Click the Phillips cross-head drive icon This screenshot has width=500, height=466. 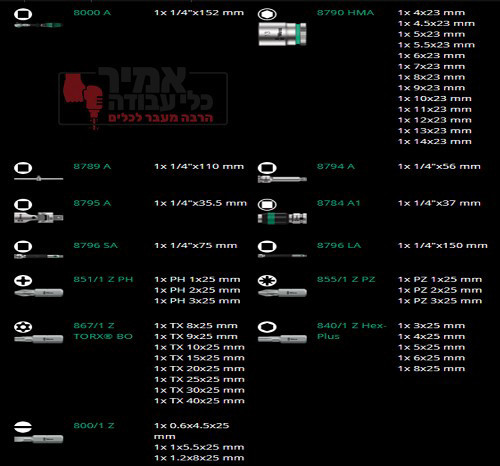tap(23, 280)
